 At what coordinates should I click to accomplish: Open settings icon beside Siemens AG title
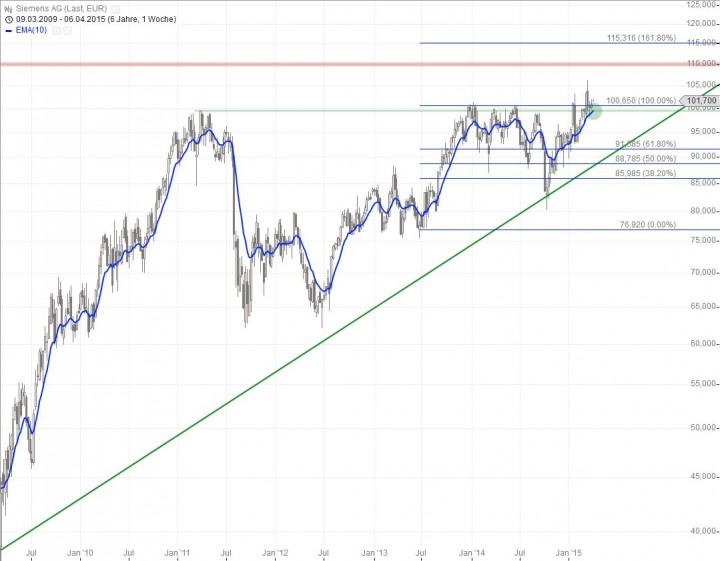coord(116,8)
